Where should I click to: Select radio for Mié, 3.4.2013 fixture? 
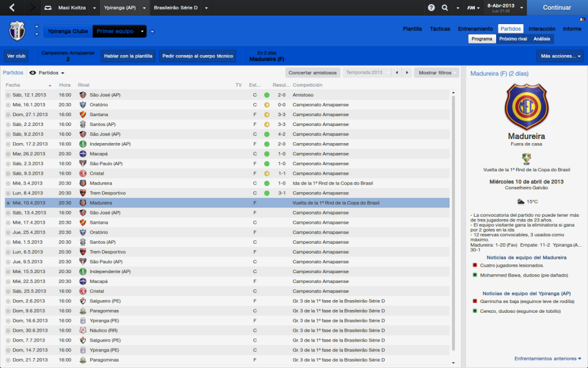(x=8, y=183)
